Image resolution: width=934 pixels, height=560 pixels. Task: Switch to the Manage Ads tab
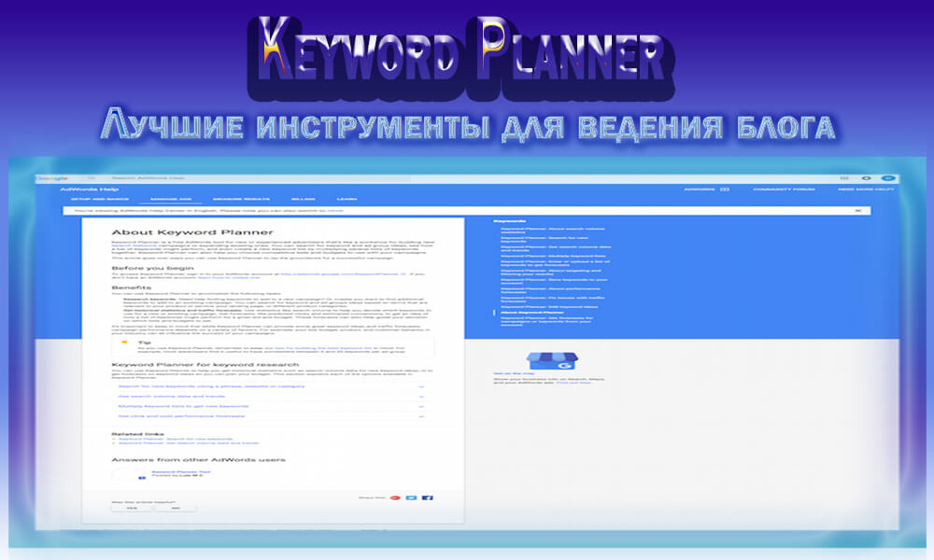click(171, 199)
